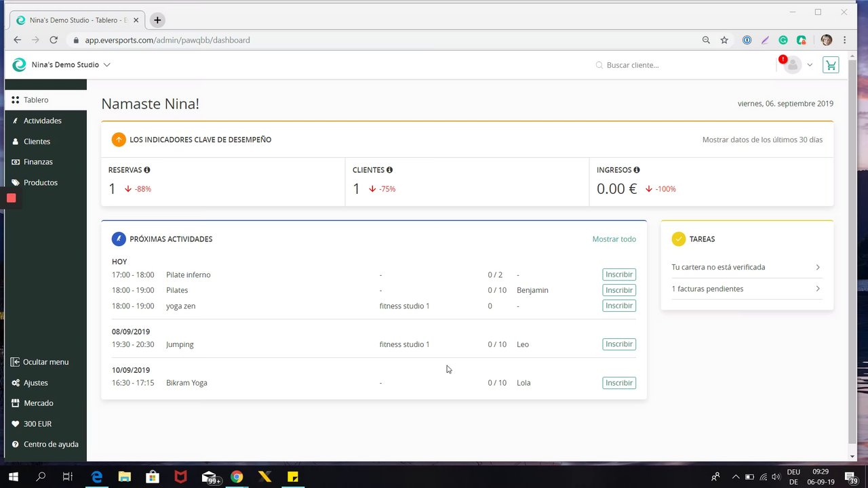Screen dimensions: 868x488
Task: Open Finanzas section
Action: (45, 162)
